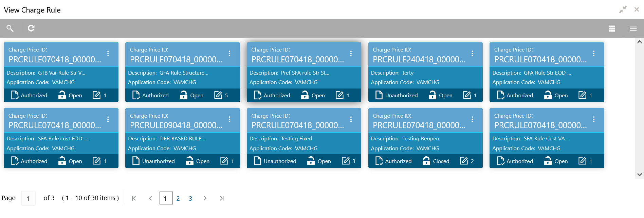Collapse the View Charge Rule window
This screenshot has width=644, height=218.
coord(623,9)
